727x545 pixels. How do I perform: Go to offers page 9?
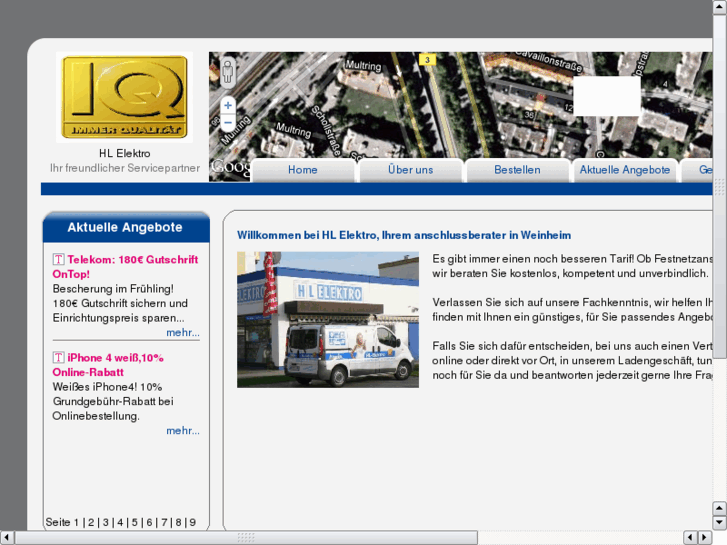(x=192, y=523)
